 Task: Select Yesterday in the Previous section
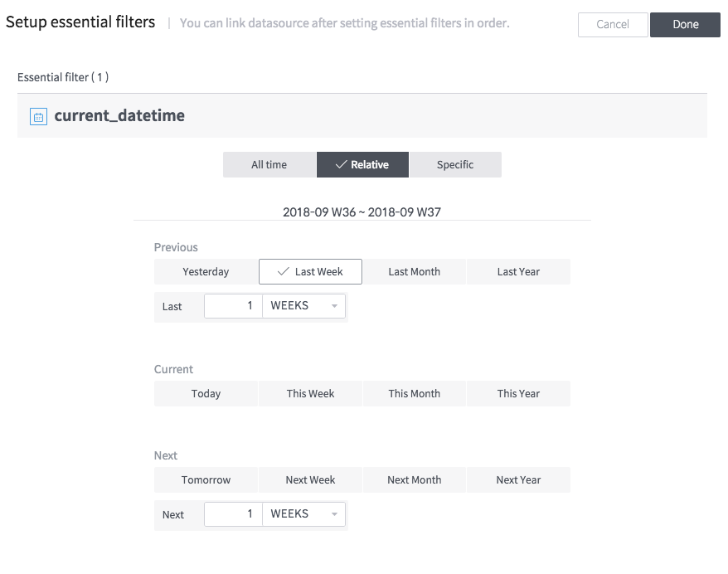coord(205,271)
